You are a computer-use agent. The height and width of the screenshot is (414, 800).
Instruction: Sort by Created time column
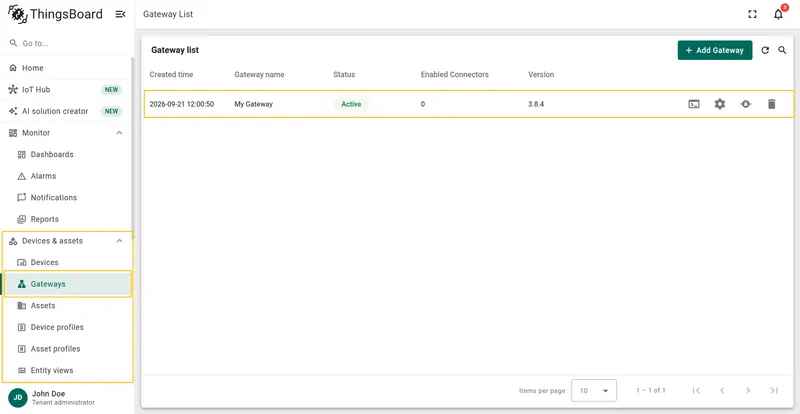pos(171,75)
